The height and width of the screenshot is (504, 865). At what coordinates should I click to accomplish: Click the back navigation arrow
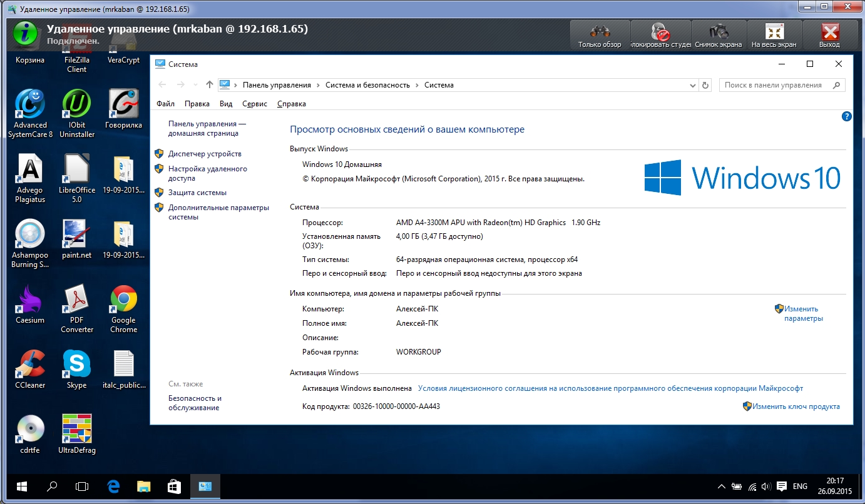[163, 84]
